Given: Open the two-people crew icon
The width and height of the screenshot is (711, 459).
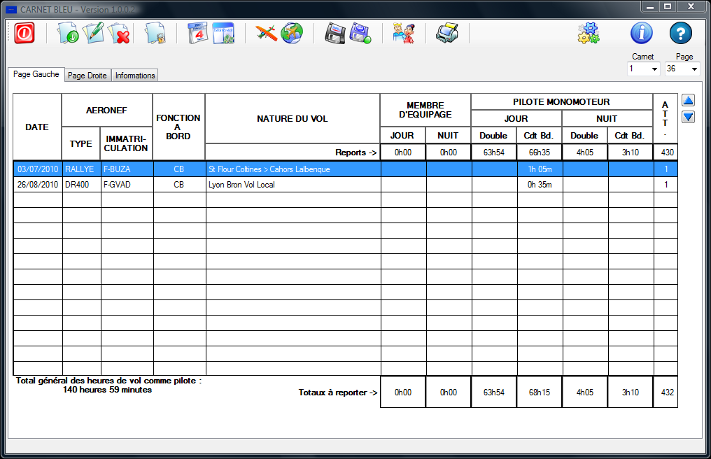Looking at the screenshot, I should 404,33.
